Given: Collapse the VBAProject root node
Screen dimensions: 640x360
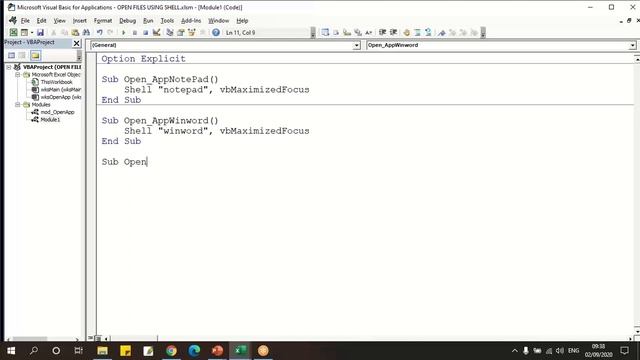Looking at the screenshot, I should point(9,67).
